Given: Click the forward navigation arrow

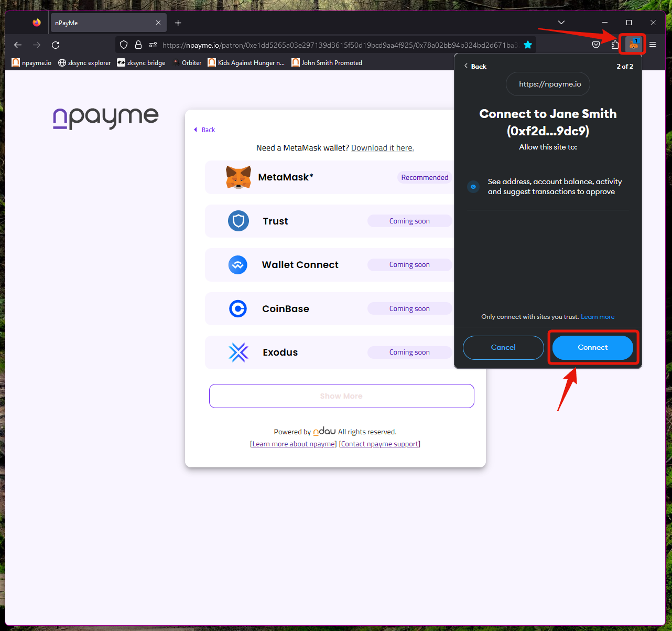Looking at the screenshot, I should pyautogui.click(x=37, y=45).
